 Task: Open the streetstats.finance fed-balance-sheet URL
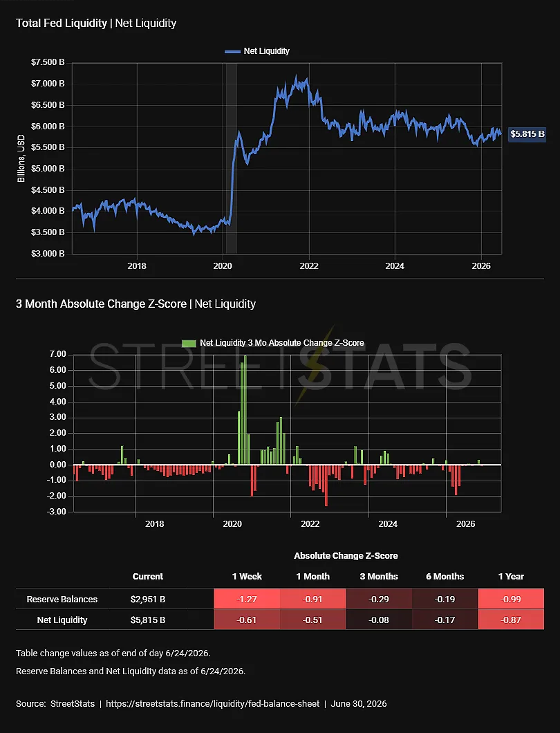point(213,703)
